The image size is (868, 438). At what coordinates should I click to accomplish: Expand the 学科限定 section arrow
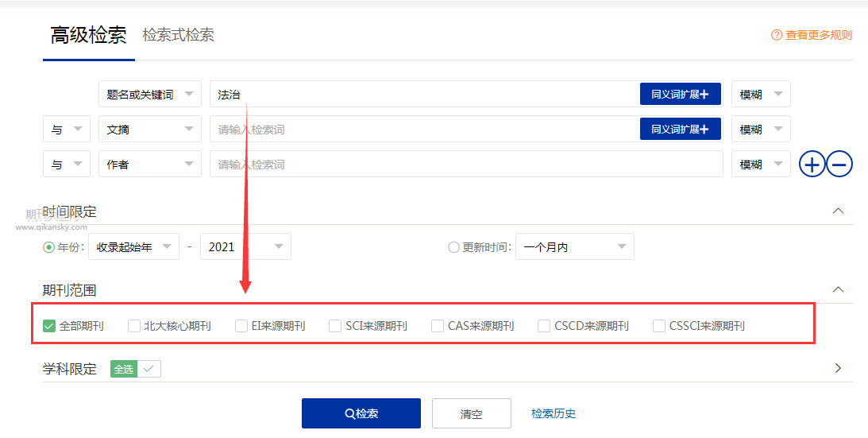click(838, 368)
